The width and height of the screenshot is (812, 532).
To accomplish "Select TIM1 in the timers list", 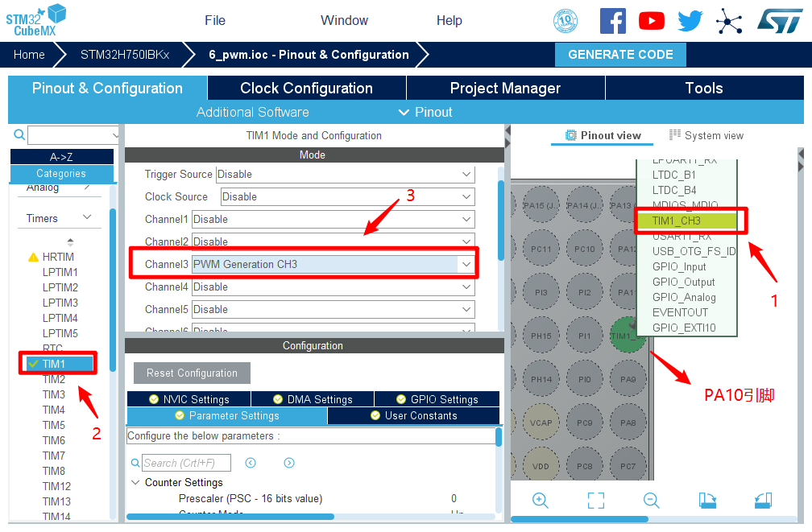I will (x=54, y=364).
